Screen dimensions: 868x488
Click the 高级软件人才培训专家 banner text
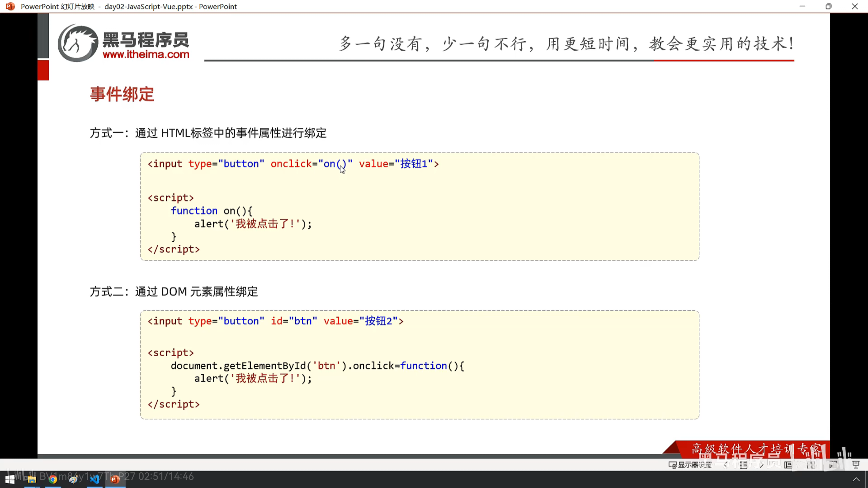[757, 449]
